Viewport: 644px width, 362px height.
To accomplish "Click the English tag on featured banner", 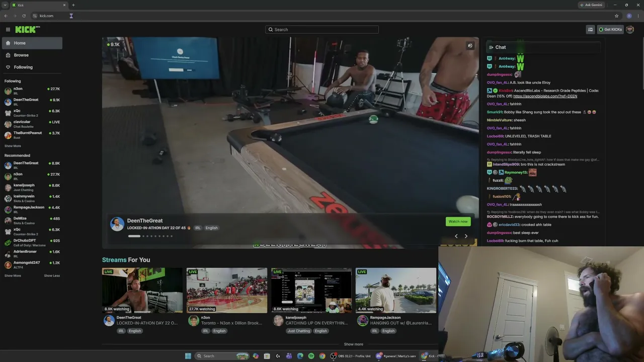I will coord(211,228).
